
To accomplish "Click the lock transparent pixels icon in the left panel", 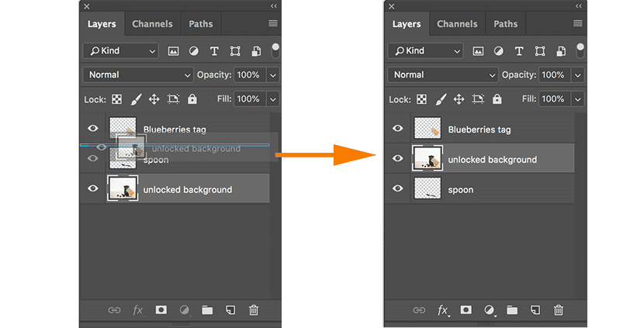I will (116, 99).
